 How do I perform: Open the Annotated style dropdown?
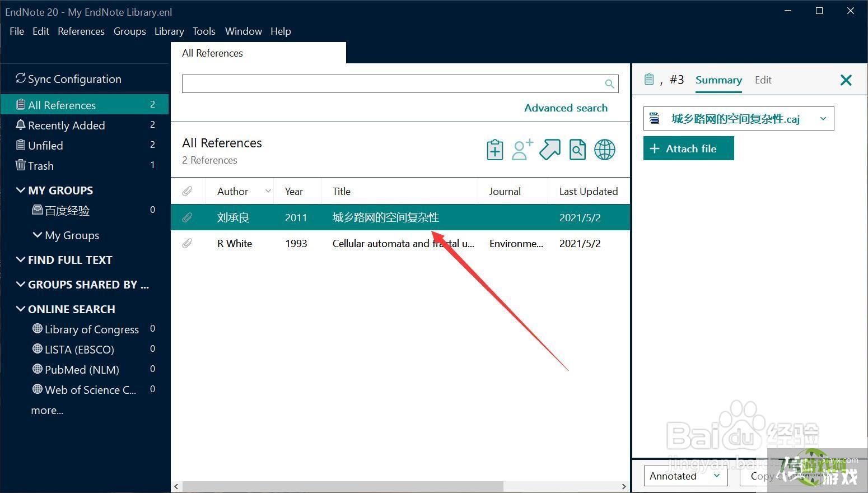pos(685,476)
